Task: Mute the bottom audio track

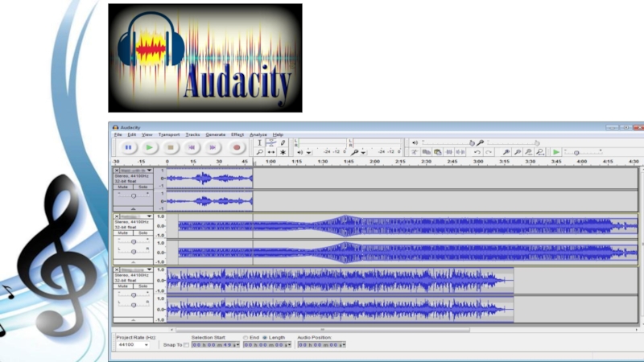Action: click(x=123, y=286)
